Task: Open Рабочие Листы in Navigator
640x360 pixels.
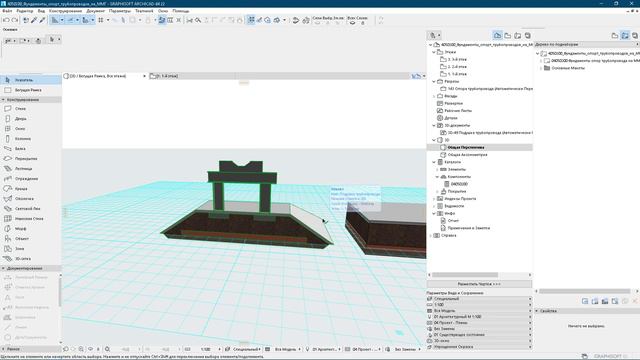Action: click(458, 111)
